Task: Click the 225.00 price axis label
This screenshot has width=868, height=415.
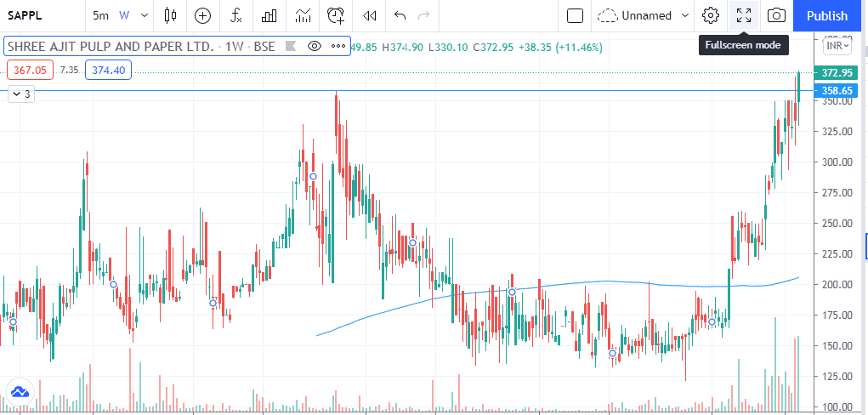Action: pos(837,253)
